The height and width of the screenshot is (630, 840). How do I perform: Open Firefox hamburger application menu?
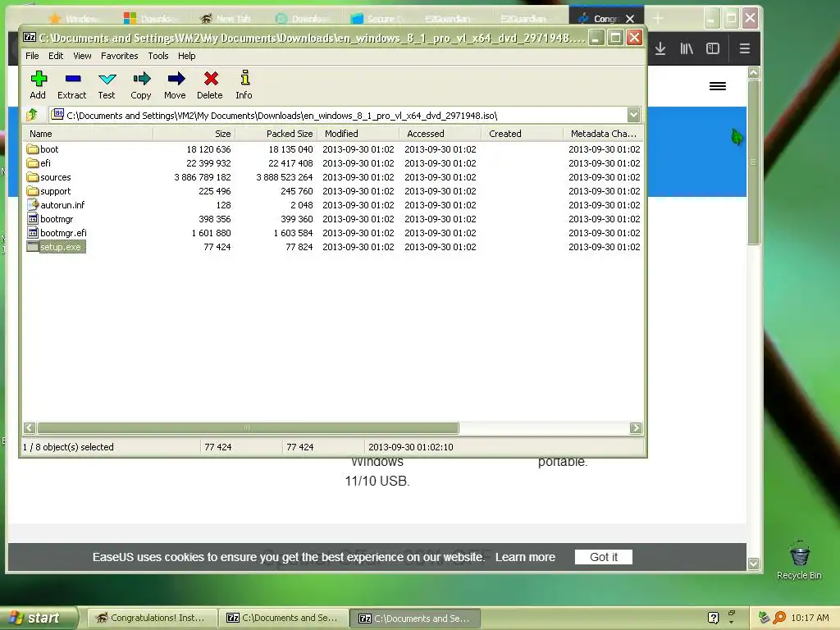point(744,48)
